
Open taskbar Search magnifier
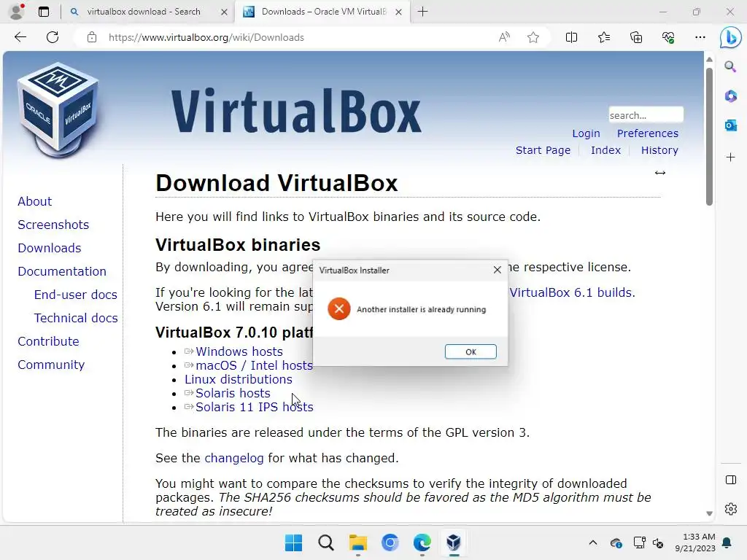pyautogui.click(x=326, y=542)
